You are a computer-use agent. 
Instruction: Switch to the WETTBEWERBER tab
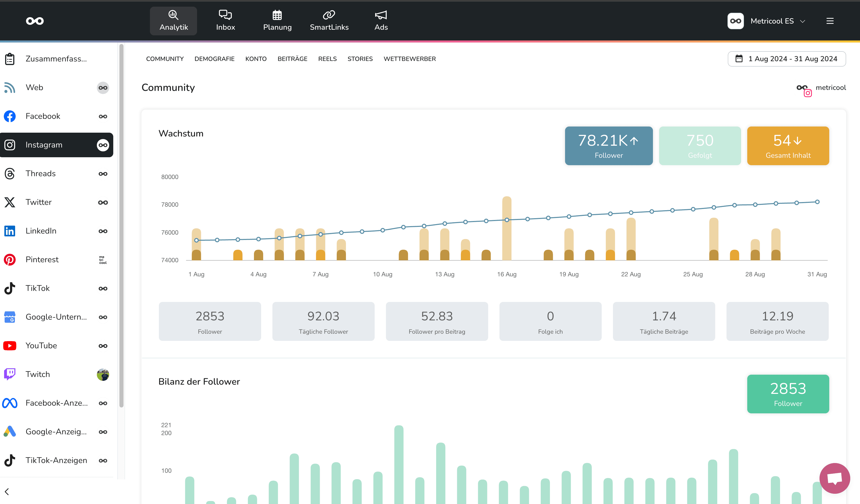[x=409, y=59]
